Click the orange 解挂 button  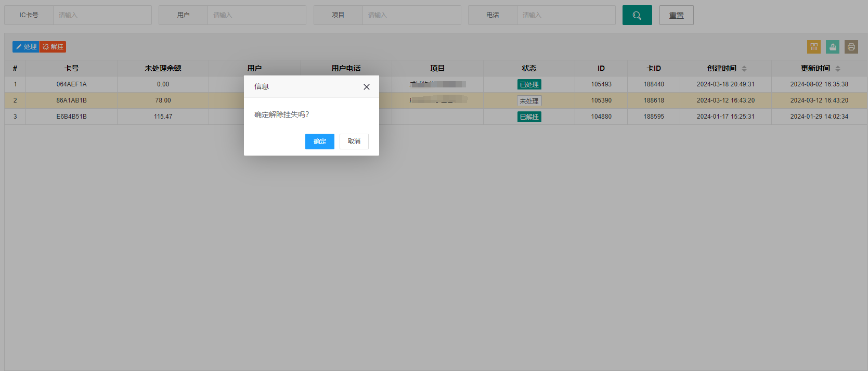pos(53,47)
